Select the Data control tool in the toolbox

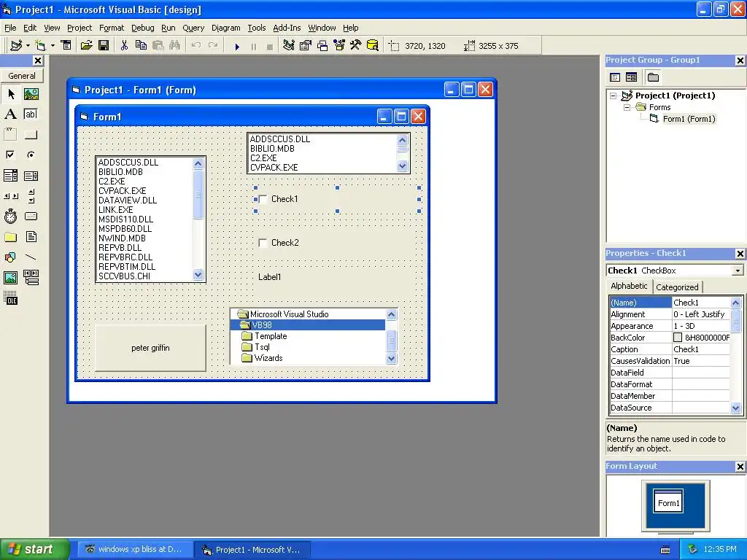tap(31, 278)
